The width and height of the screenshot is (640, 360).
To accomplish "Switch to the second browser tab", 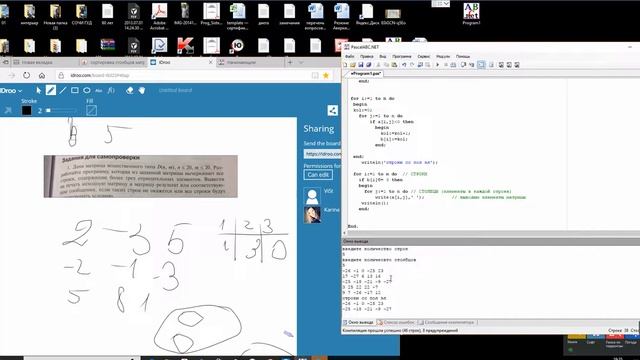I will tap(113, 62).
